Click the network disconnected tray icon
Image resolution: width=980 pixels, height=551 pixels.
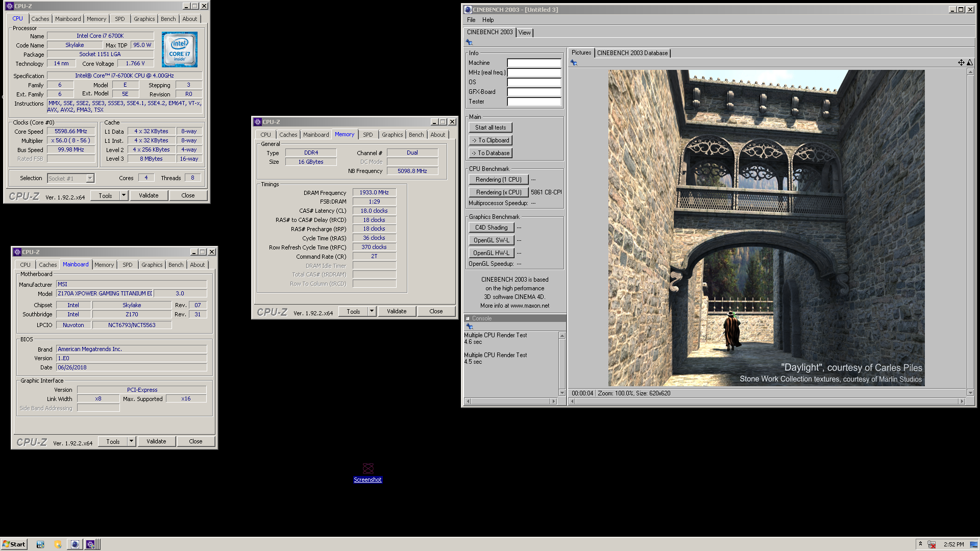point(932,544)
